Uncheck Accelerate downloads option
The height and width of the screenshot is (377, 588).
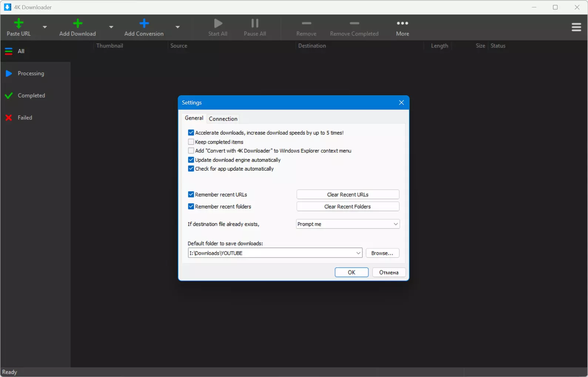coord(191,133)
